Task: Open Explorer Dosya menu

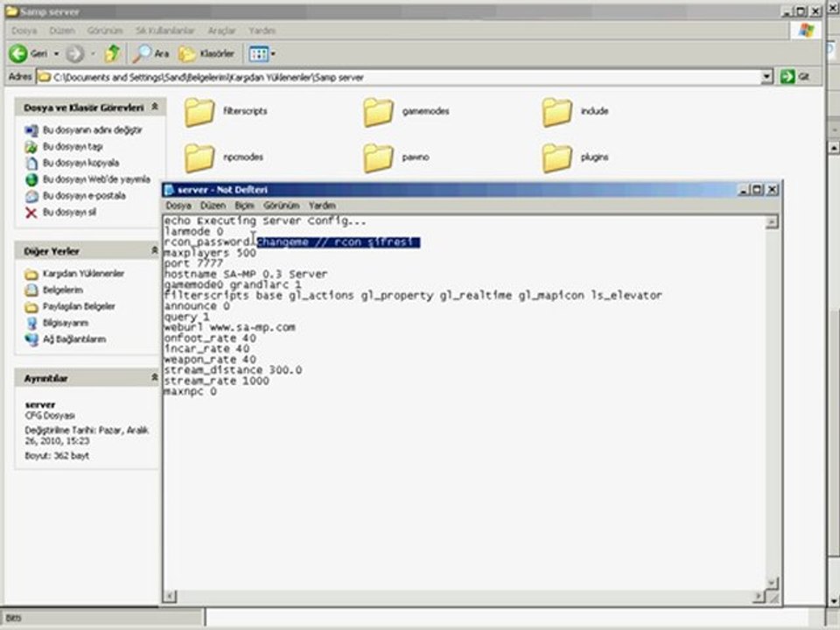Action: coord(24,31)
